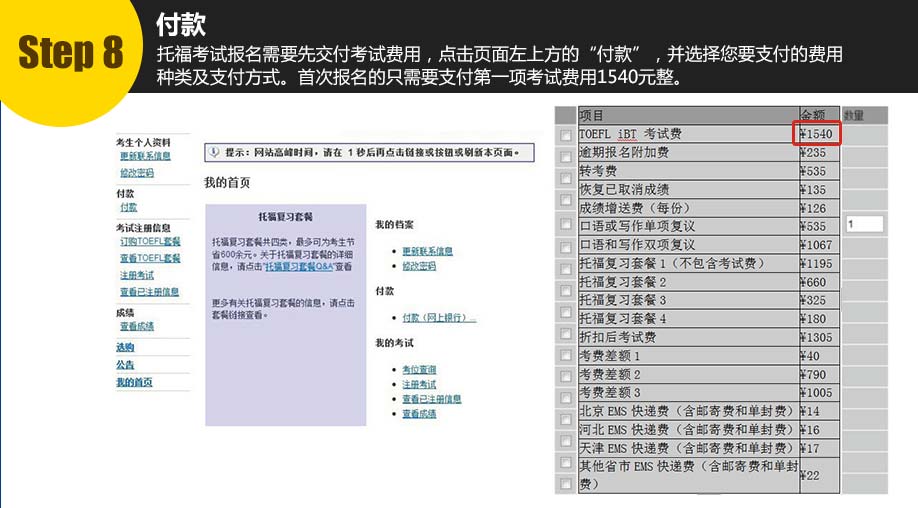Open the 付款 link in the left sidebar
The width and height of the screenshot is (918, 508).
[128, 207]
